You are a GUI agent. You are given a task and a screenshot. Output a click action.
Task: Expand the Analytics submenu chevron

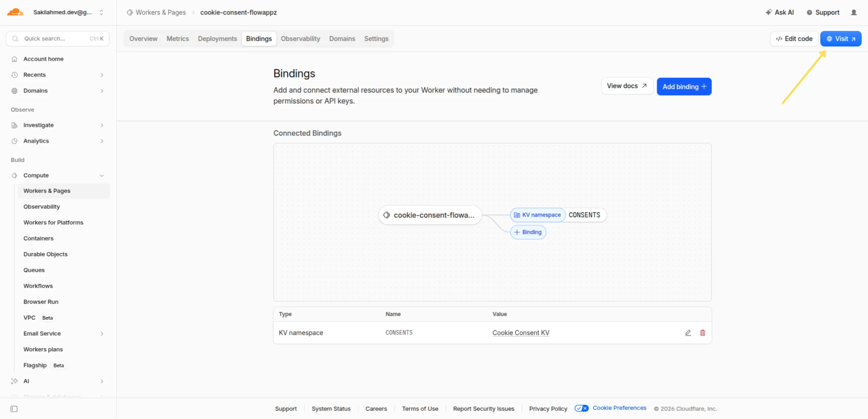[102, 141]
